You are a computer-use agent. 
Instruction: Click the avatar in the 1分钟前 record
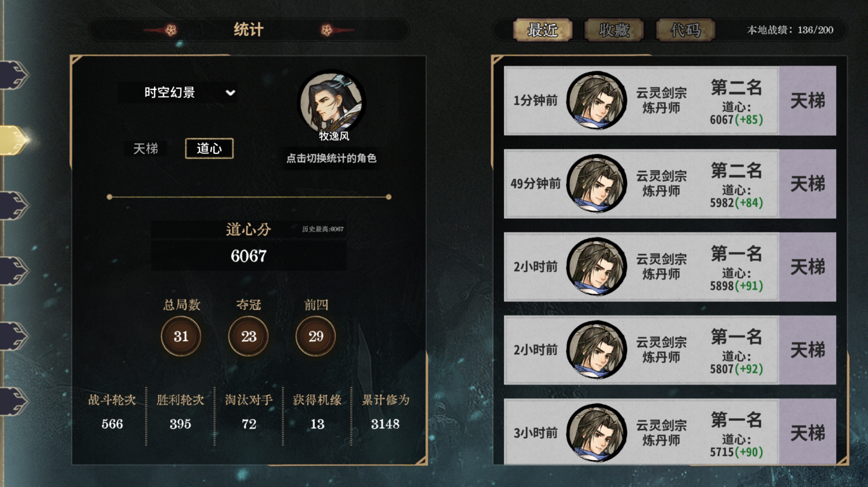[596, 100]
